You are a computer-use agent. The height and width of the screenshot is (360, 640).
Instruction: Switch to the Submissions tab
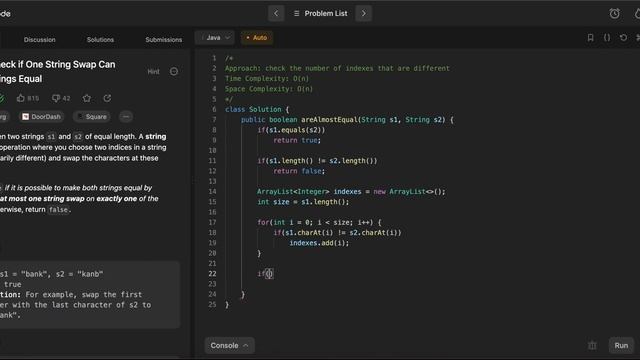pos(164,40)
